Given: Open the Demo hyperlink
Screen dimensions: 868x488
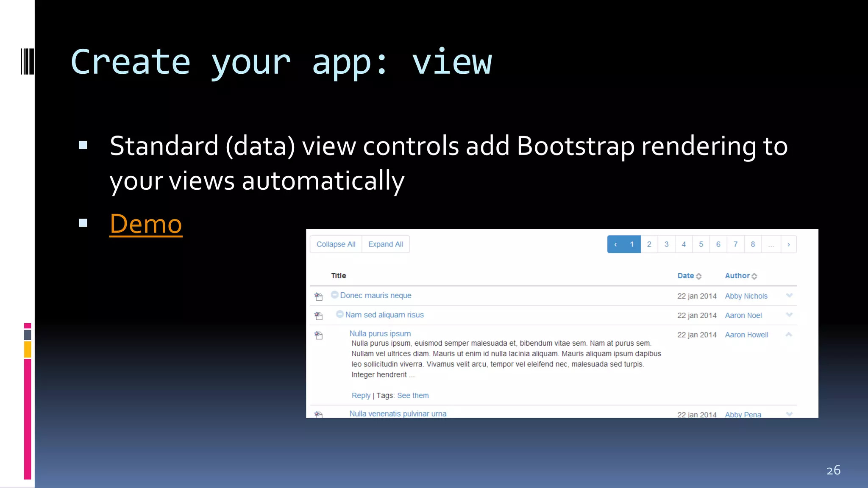Looking at the screenshot, I should pyautogui.click(x=146, y=223).
